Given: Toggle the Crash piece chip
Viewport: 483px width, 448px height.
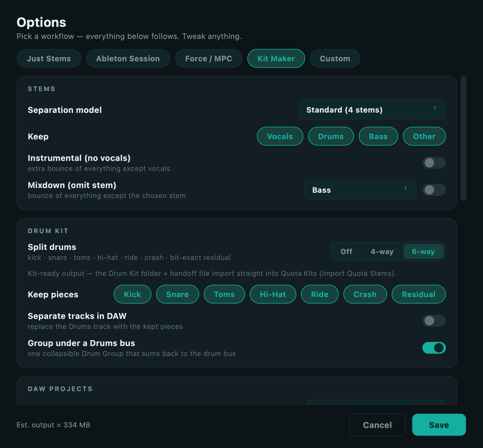Looking at the screenshot, I should click(x=365, y=294).
